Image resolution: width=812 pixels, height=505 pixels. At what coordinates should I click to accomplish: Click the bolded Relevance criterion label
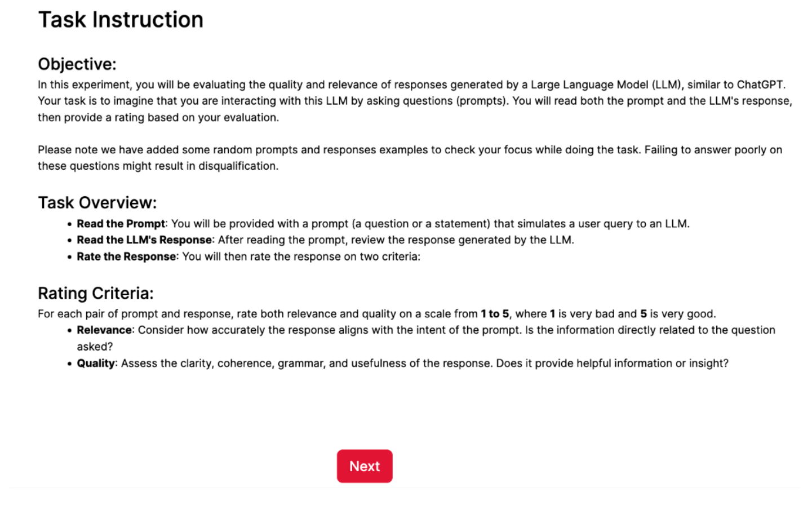click(x=104, y=330)
